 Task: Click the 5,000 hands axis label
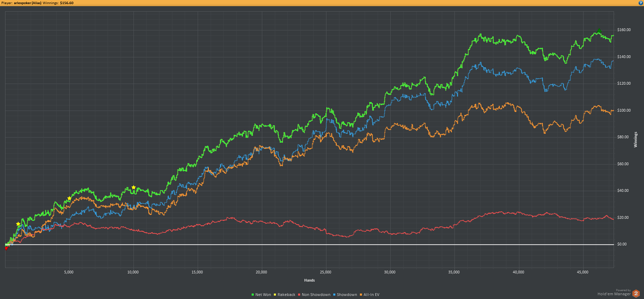coord(69,272)
